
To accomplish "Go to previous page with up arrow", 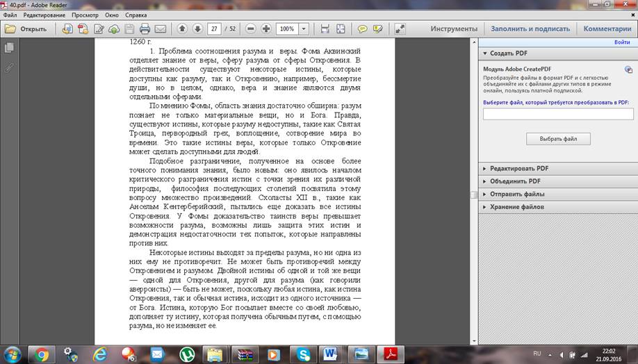I will [x=182, y=29].
